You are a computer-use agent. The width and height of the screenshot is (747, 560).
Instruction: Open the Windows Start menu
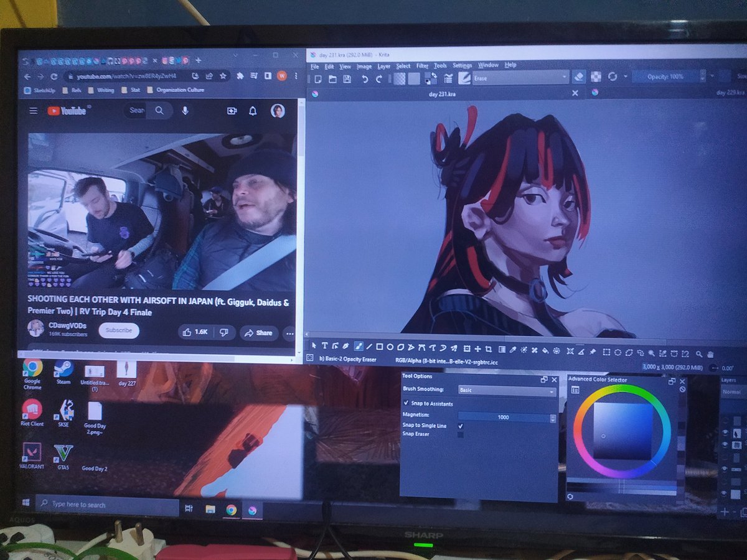tap(26, 503)
